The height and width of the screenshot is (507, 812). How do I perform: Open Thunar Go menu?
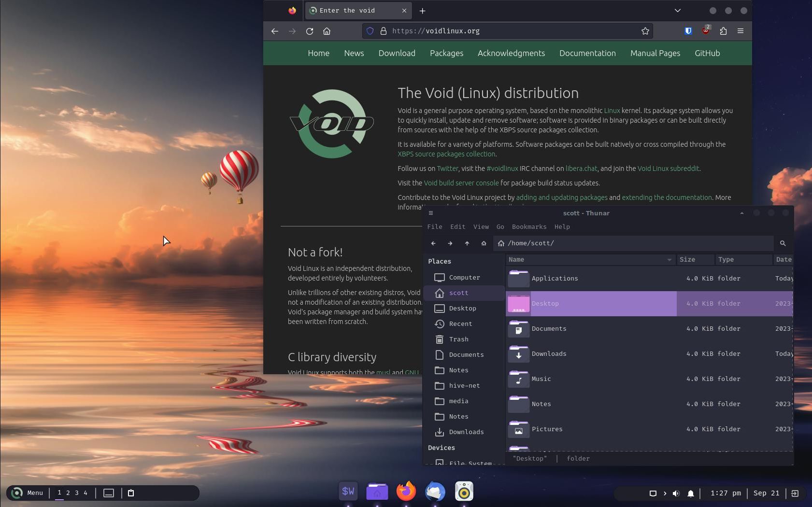pos(500,227)
